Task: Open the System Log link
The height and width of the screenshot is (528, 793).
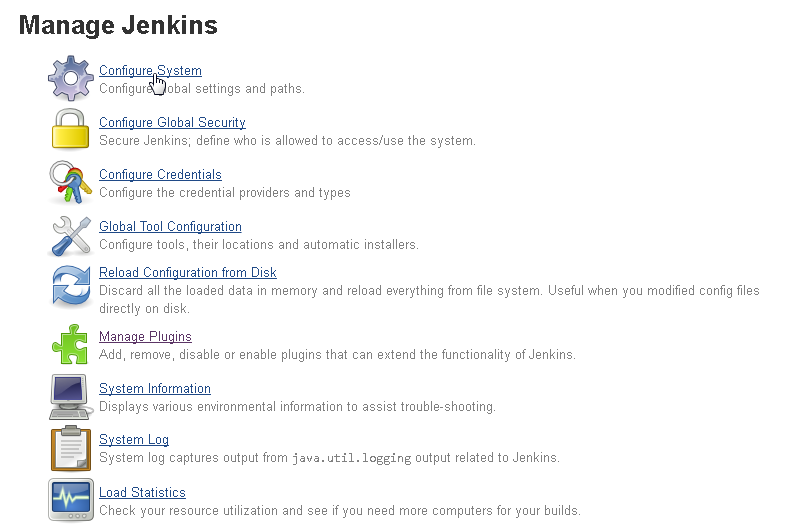Action: pyautogui.click(x=134, y=440)
